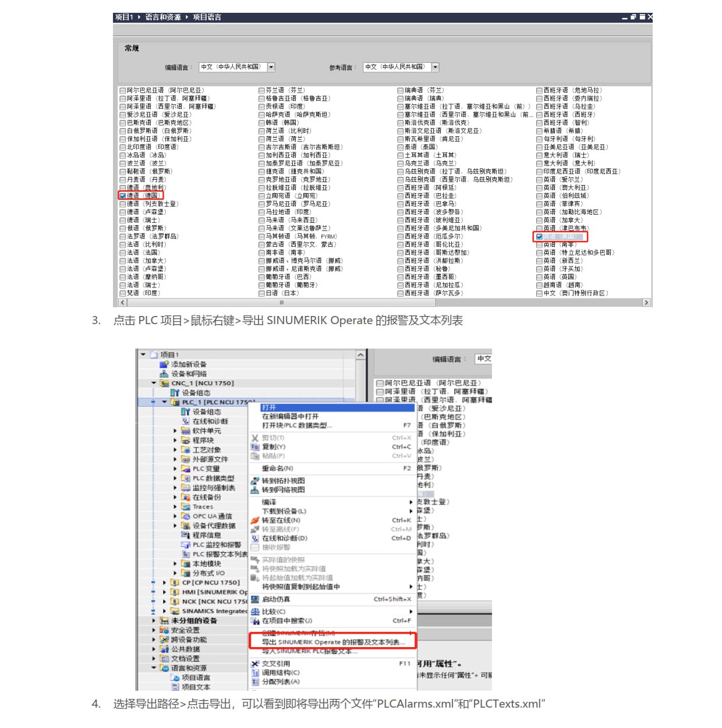Screen dimensions: 722x728
Task: Collapse the PLC_1 [PLC NCU 1750] node
Action: click(165, 402)
